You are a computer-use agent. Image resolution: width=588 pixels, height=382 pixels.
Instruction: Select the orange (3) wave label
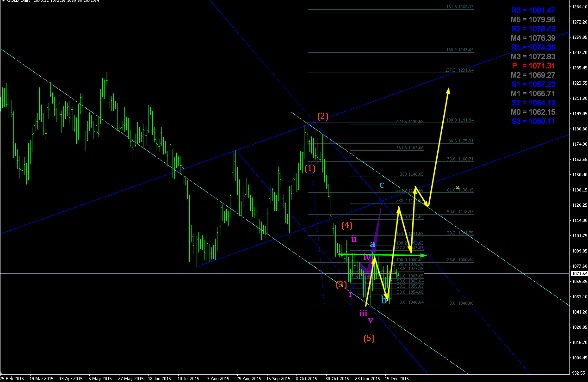click(x=341, y=284)
